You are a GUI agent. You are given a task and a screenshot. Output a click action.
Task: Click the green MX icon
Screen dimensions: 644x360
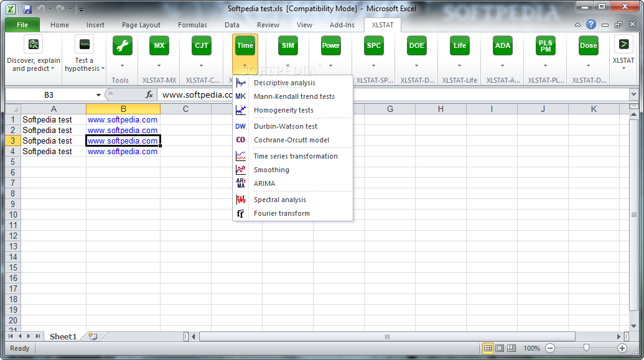(x=159, y=45)
